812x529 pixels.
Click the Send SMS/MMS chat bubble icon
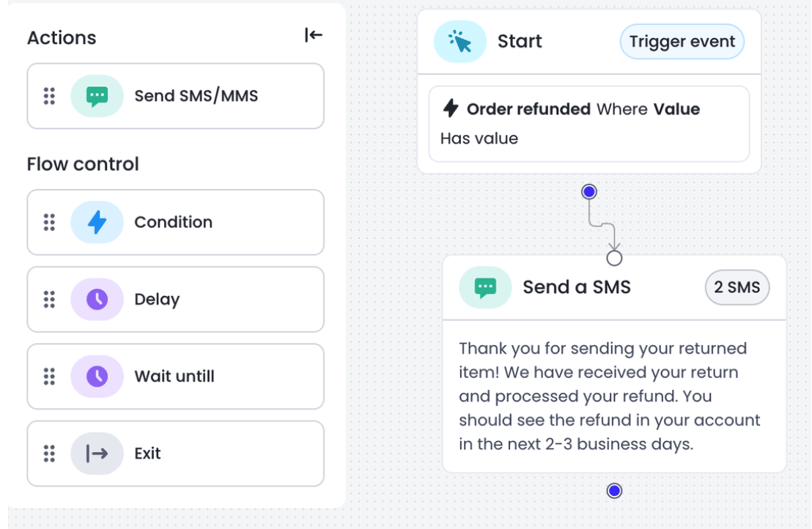[97, 96]
